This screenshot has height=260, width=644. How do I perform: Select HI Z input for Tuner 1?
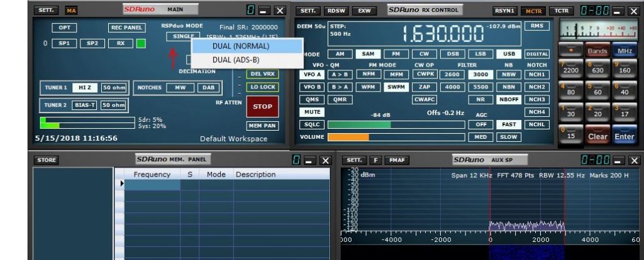[85, 87]
